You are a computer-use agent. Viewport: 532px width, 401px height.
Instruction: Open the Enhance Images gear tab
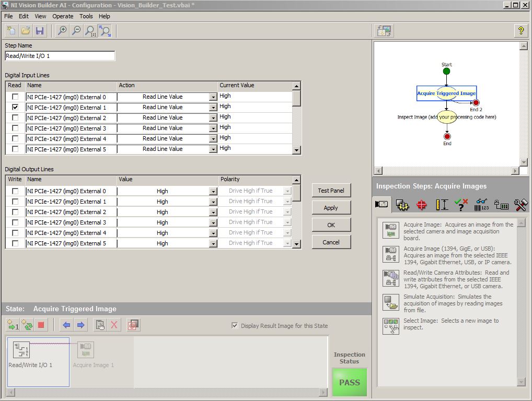click(402, 205)
